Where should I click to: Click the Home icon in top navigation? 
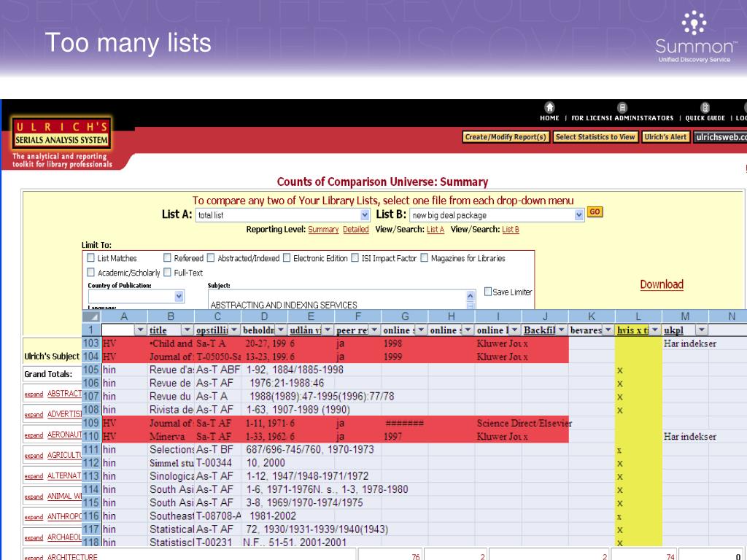550,107
